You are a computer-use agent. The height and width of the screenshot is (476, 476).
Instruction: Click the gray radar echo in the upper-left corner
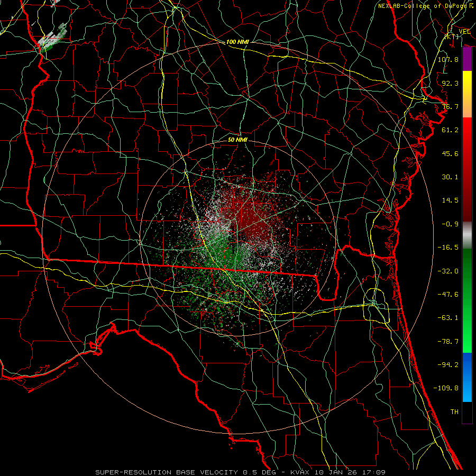click(x=52, y=38)
